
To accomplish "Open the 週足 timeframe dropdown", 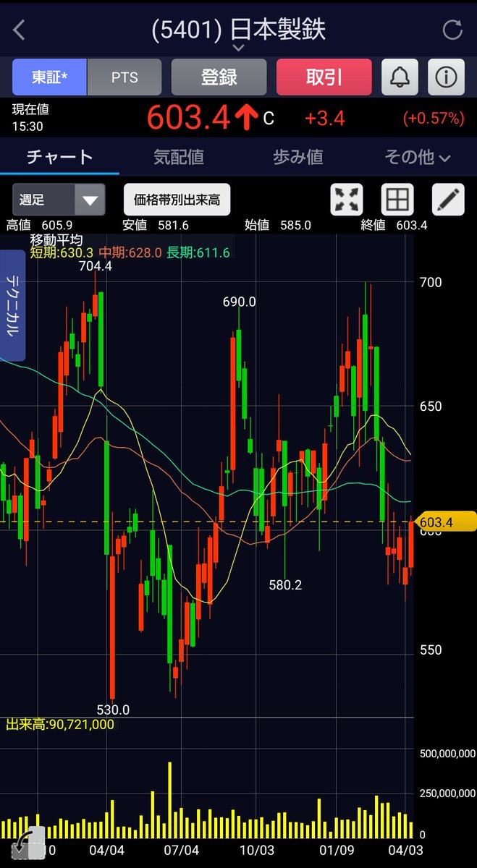I will click(59, 200).
